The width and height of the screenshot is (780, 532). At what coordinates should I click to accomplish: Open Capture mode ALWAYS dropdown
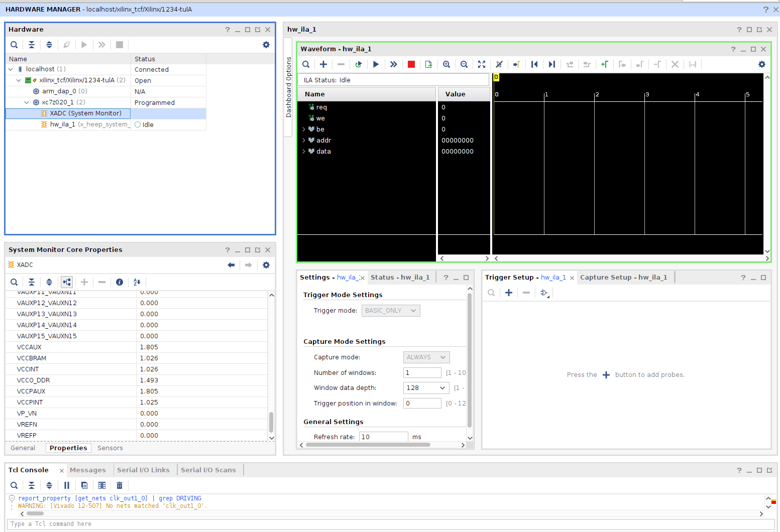coord(426,357)
